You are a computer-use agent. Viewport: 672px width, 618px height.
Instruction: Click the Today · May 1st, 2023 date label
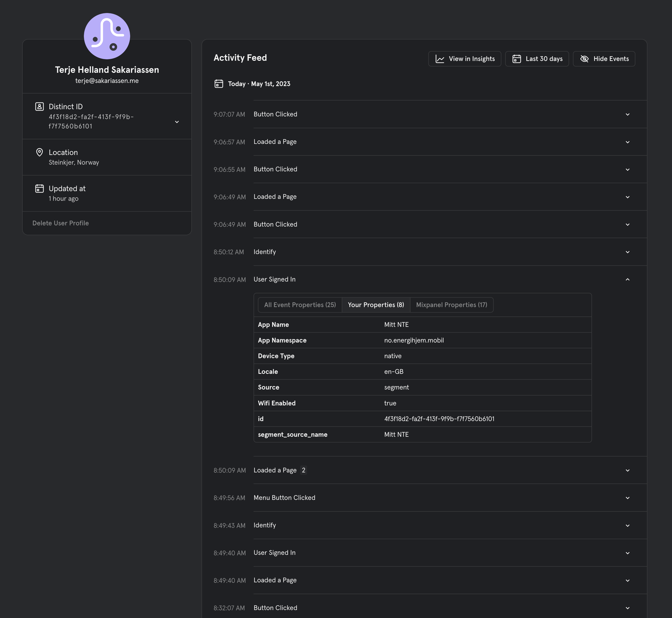[x=259, y=84]
